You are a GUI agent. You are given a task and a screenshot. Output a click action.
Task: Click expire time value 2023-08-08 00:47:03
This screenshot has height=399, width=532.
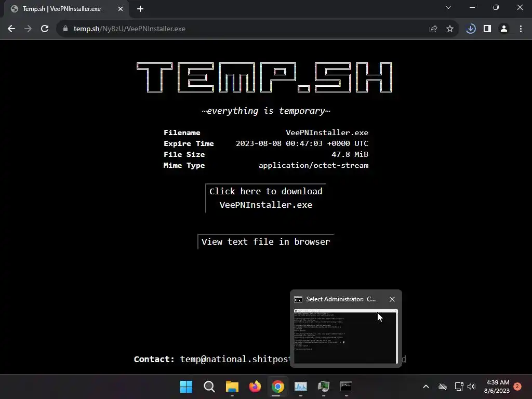pos(302,143)
